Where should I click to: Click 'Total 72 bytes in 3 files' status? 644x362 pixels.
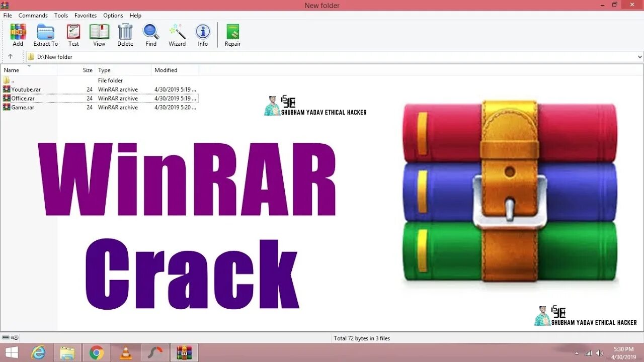click(362, 338)
